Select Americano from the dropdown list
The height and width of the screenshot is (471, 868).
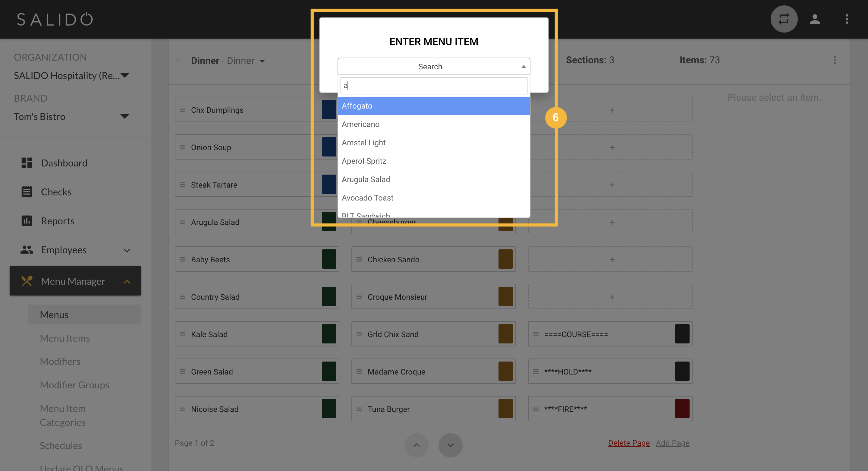(434, 124)
